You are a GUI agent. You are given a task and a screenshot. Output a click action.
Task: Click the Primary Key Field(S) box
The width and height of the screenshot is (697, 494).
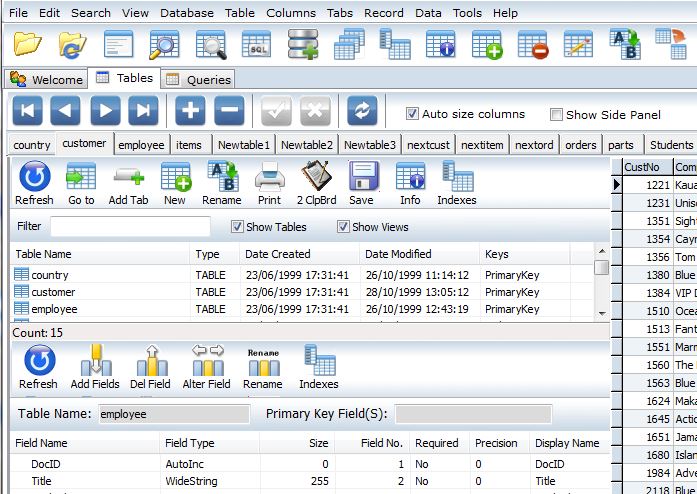coord(473,414)
